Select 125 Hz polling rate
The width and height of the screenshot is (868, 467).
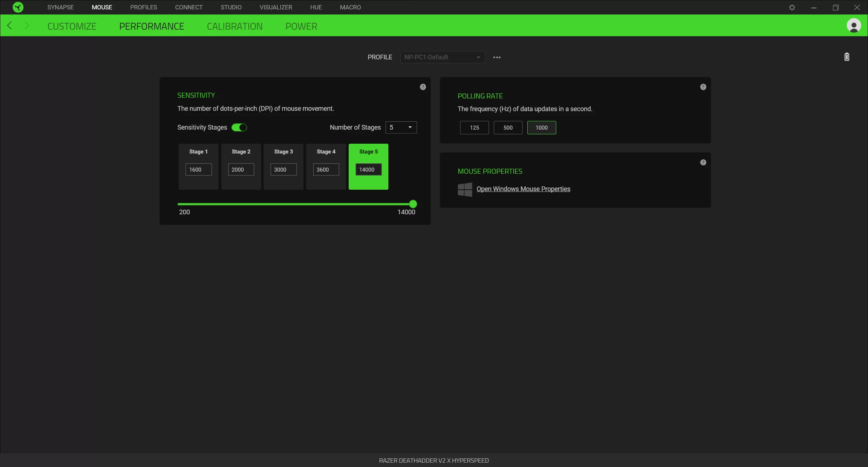click(475, 127)
